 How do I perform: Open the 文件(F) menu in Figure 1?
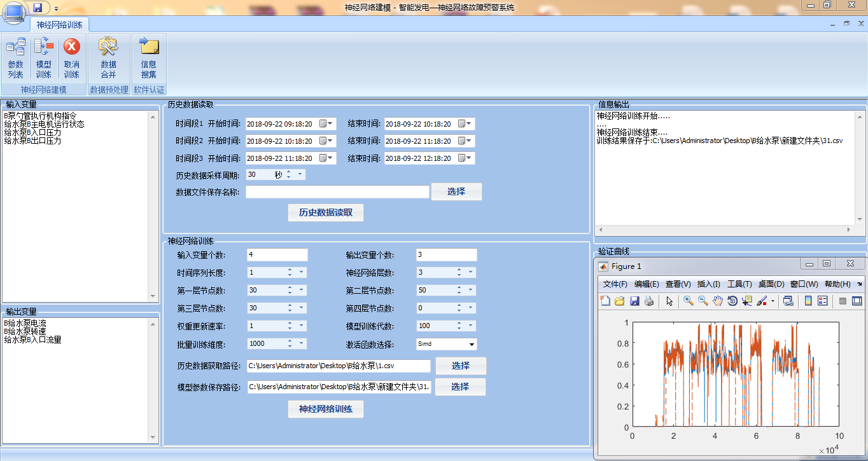pyautogui.click(x=615, y=284)
